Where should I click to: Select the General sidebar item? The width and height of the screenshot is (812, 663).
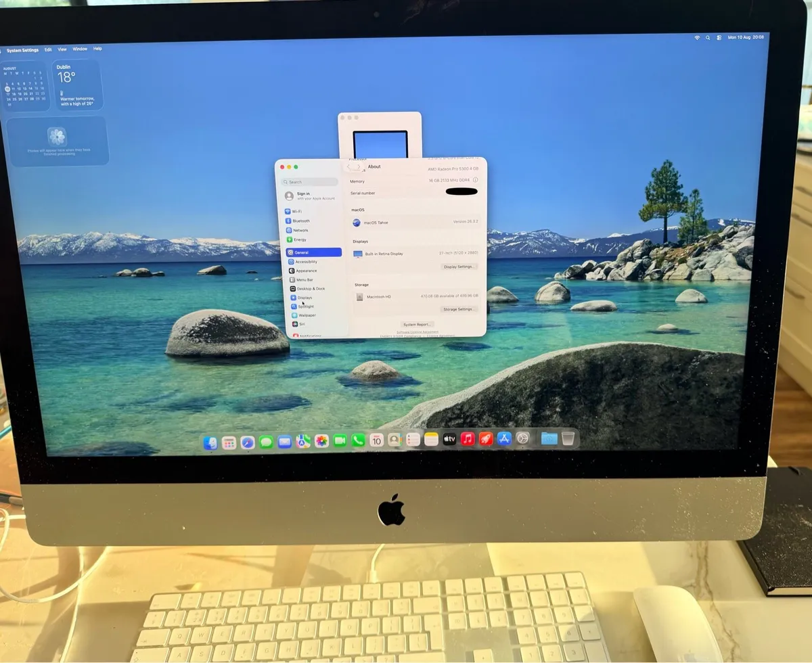[314, 252]
